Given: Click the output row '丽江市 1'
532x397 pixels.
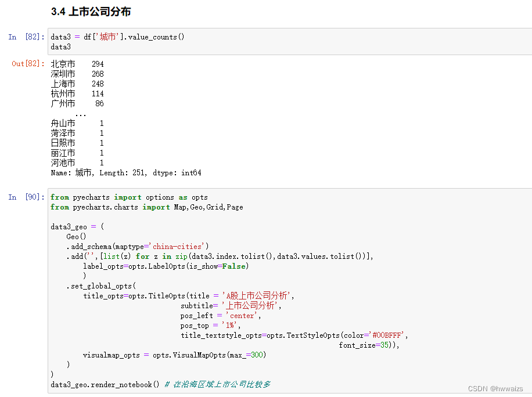Looking at the screenshot, I should (x=77, y=153).
